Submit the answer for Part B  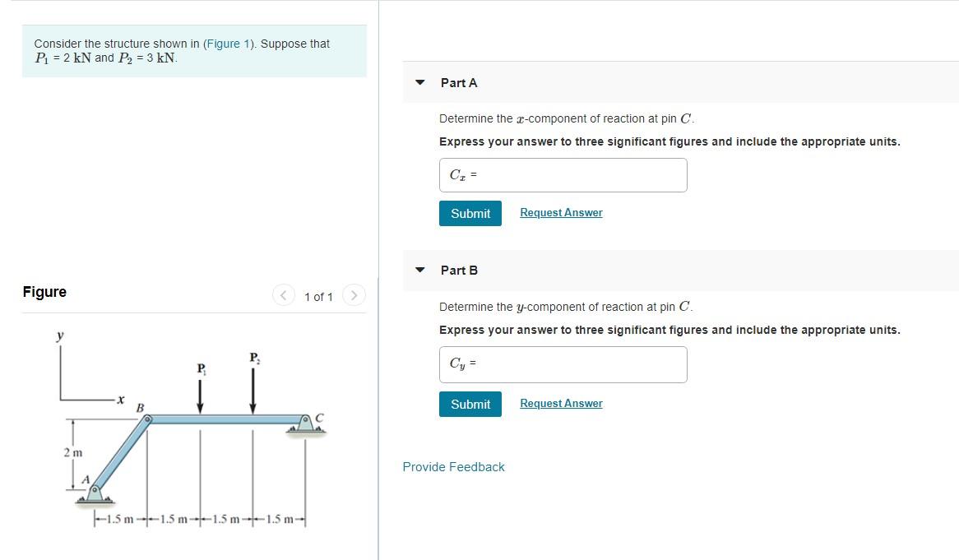point(470,404)
